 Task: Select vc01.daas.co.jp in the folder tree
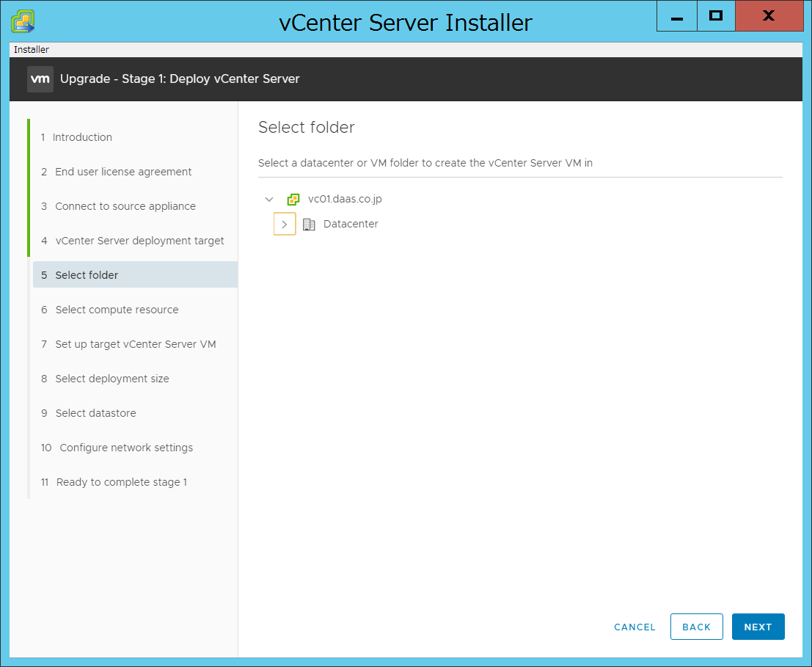tap(345, 200)
